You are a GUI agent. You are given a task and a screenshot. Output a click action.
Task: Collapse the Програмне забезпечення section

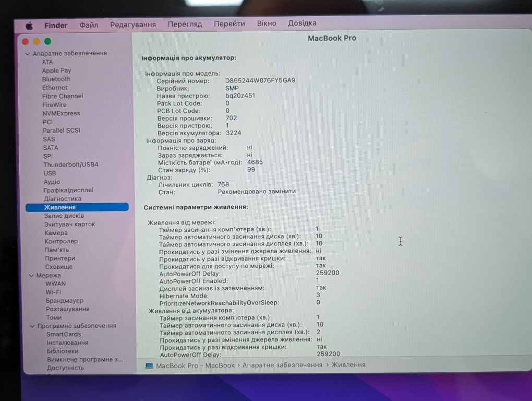pos(32,326)
